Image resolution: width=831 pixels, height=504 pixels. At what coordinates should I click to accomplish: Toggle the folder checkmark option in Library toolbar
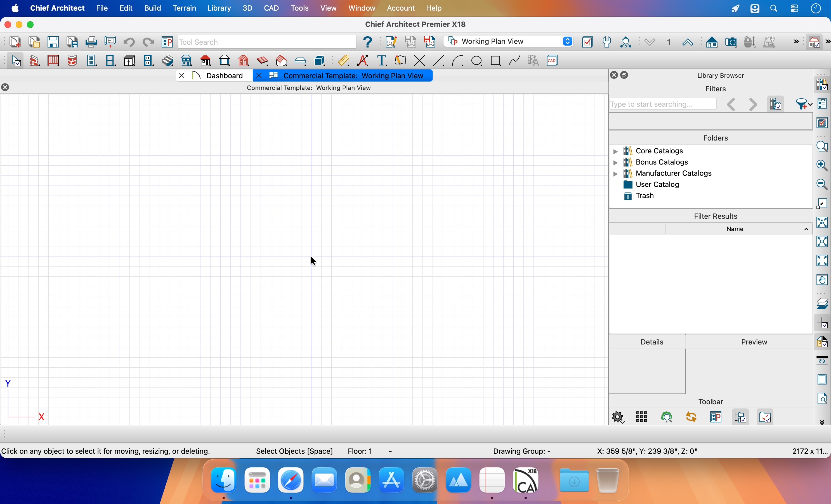[x=765, y=417]
